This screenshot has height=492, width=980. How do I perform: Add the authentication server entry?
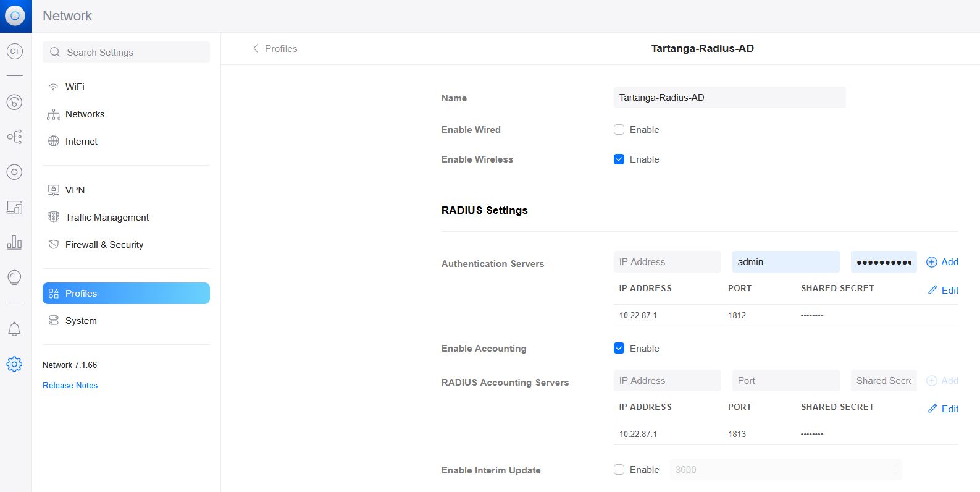(x=942, y=262)
